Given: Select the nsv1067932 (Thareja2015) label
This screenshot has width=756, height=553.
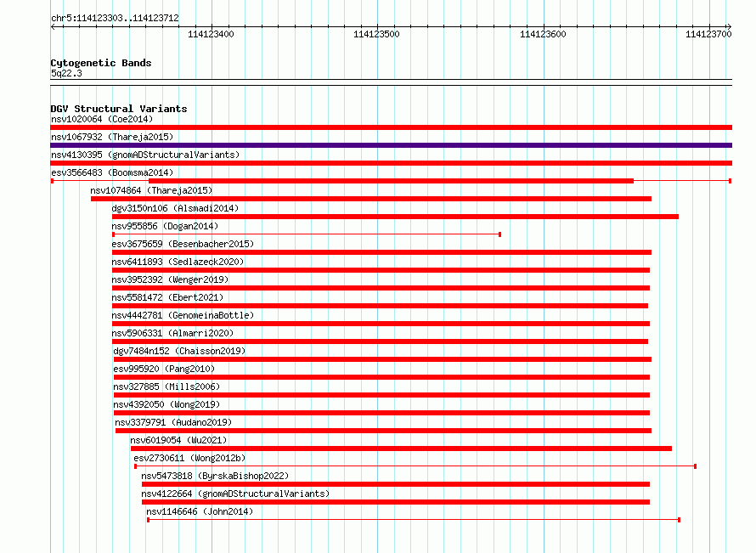Looking at the screenshot, I should pos(112,137).
